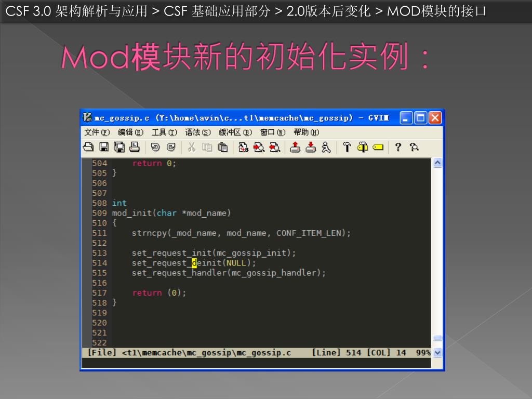Click the 'mod_init(char *mod_name)' line
Image resolution: width=532 pixels, height=399 pixels.
[x=171, y=213]
